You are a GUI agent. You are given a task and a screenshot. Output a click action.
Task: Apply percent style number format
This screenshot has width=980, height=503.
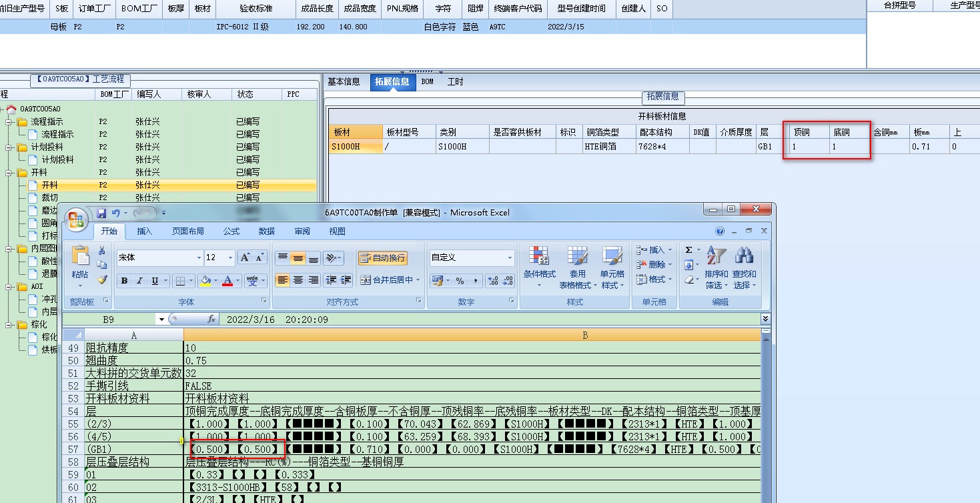point(460,281)
